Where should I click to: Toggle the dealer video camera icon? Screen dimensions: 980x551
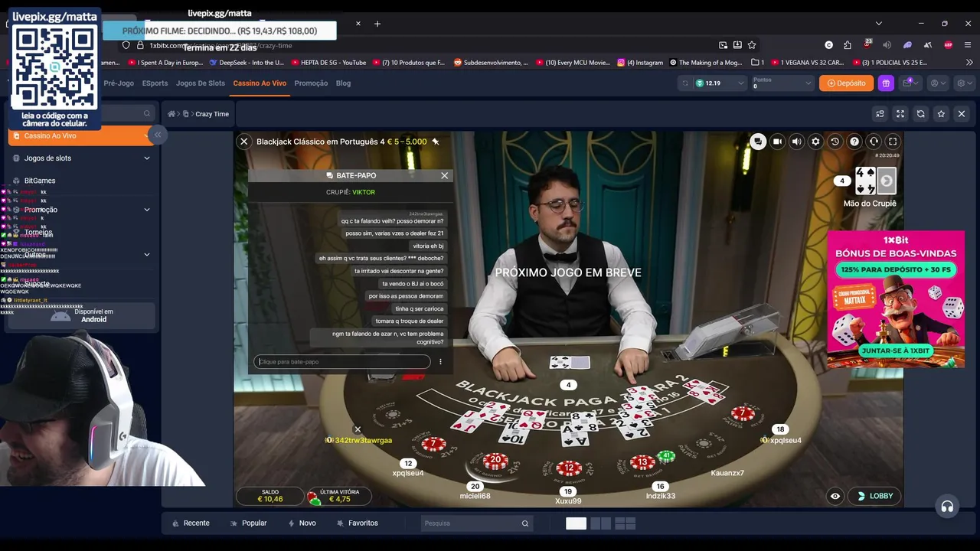point(777,142)
